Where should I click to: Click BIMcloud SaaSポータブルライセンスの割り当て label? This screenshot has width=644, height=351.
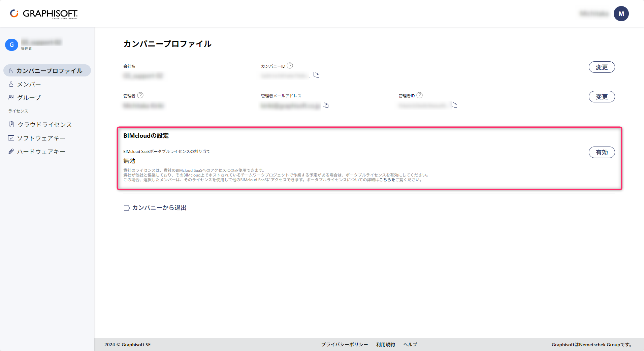click(x=167, y=152)
